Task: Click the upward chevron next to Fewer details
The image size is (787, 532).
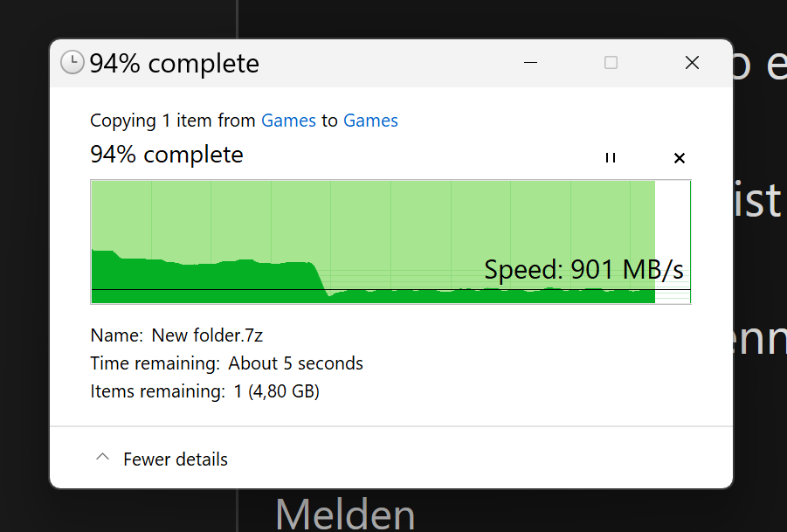Action: pos(102,456)
